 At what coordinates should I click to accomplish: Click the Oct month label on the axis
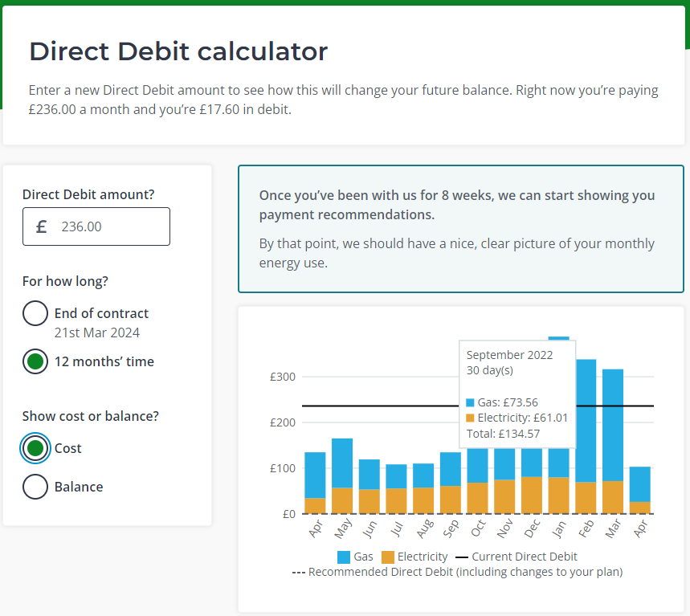point(478,528)
